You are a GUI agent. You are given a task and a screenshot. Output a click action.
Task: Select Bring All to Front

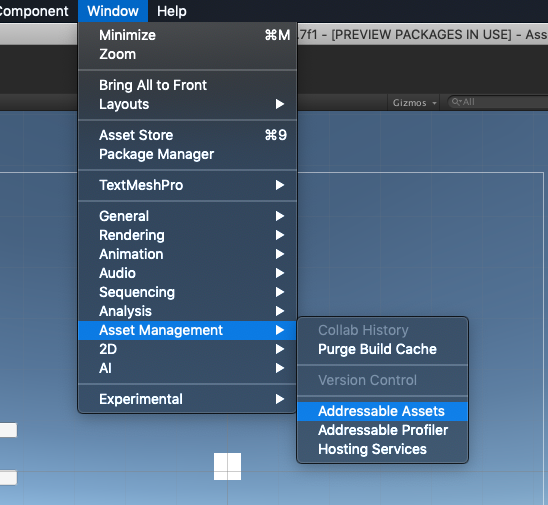tap(187, 85)
